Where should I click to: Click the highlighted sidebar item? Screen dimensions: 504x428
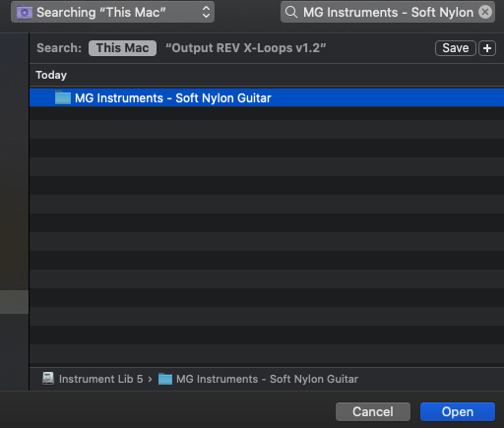point(14,302)
